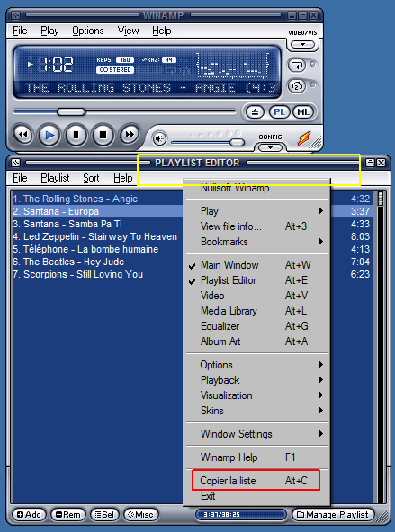Click the Winamp lightning bolt icon
This screenshot has width=395, height=532.
click(x=304, y=138)
